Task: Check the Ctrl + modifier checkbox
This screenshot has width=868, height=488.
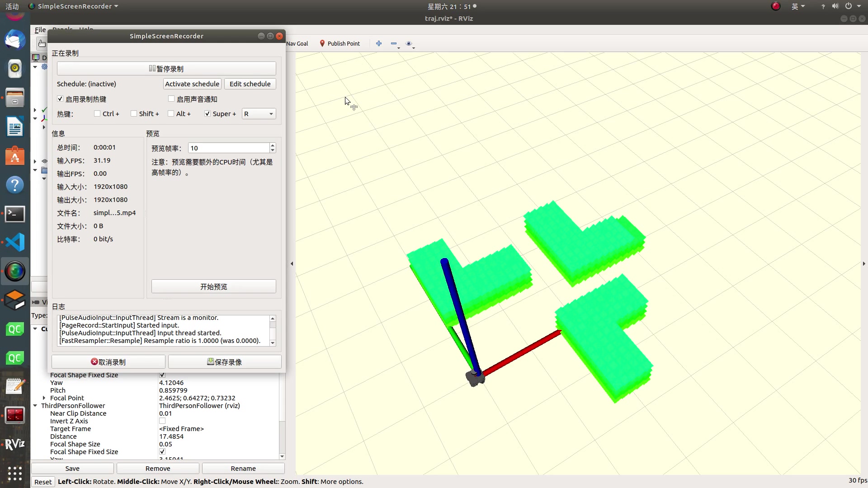Action: (97, 114)
